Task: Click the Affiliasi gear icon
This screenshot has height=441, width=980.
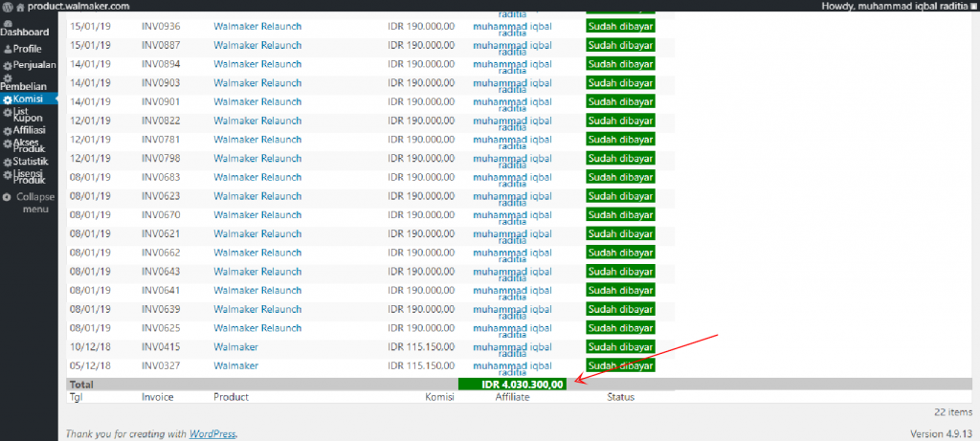Action: click(x=8, y=131)
